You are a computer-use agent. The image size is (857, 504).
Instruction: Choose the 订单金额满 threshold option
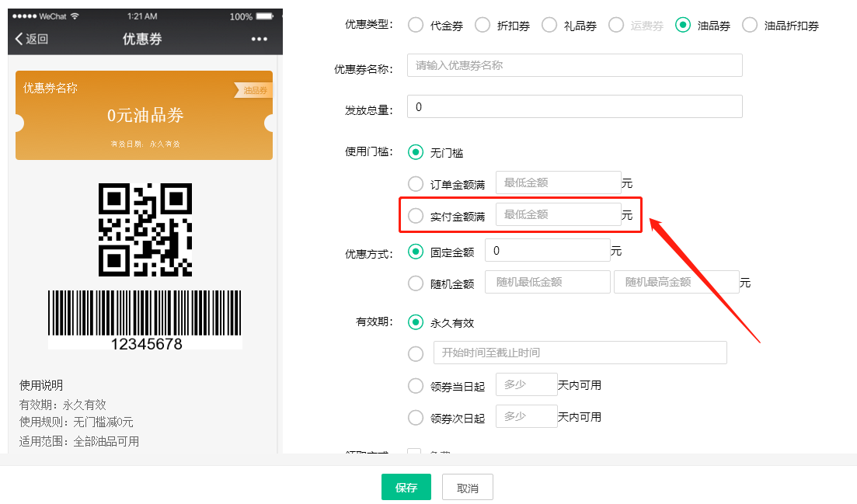click(x=416, y=184)
